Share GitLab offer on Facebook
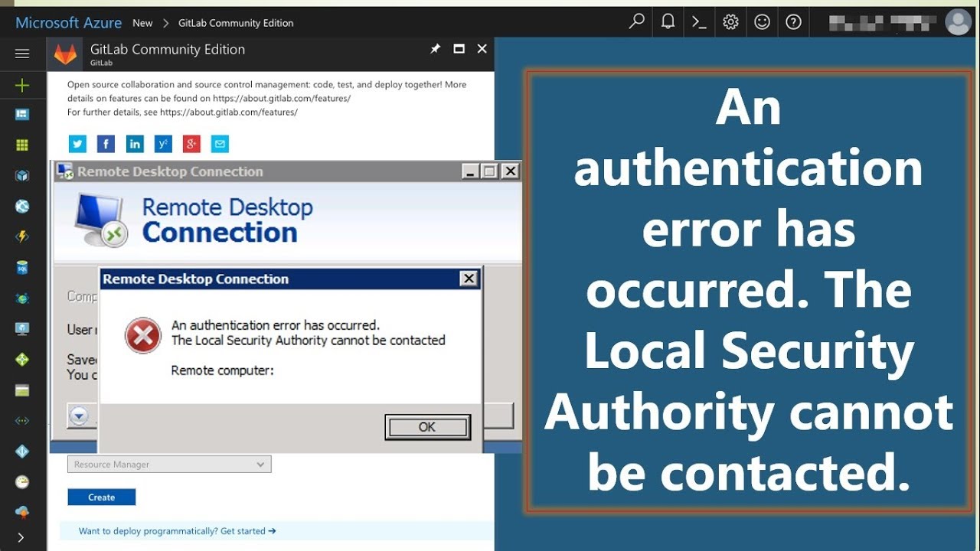This screenshot has width=980, height=551. pyautogui.click(x=106, y=144)
